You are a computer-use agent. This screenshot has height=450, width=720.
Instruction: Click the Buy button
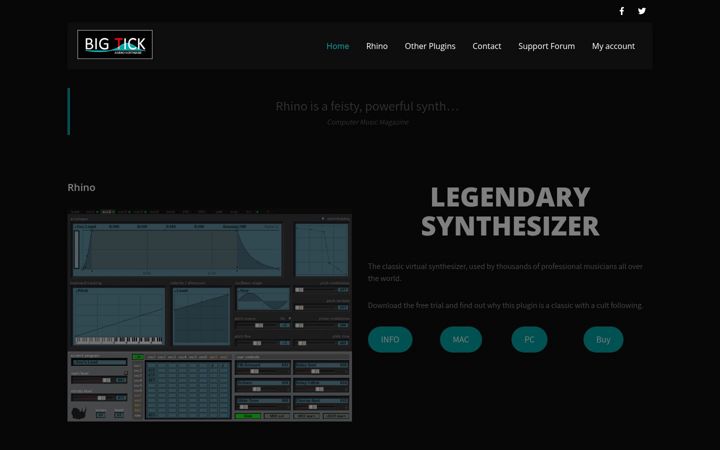(x=603, y=339)
